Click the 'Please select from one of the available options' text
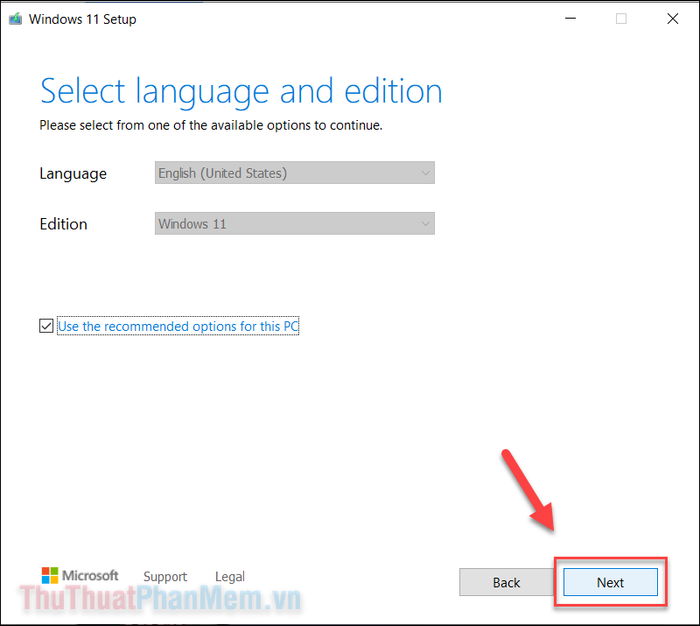 211,125
